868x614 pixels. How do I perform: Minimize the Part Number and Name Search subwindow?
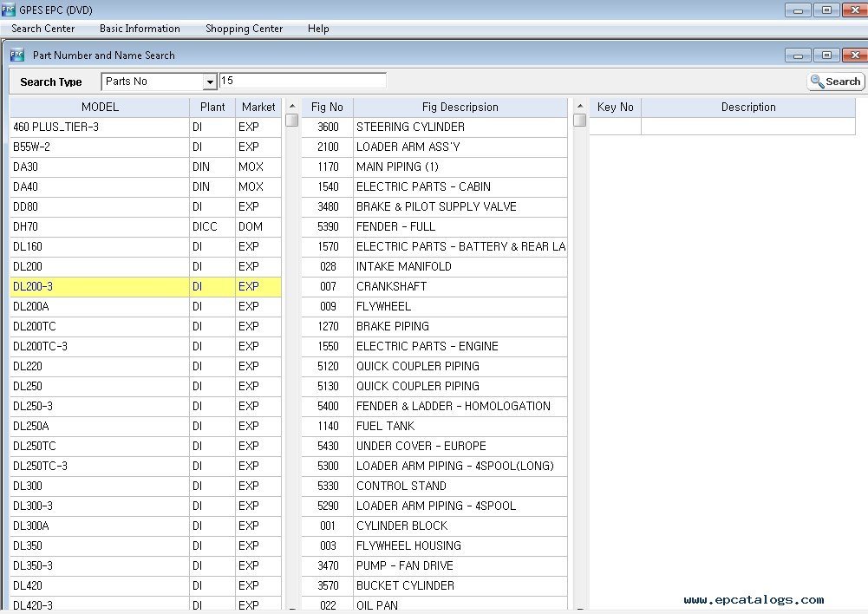[x=799, y=56]
